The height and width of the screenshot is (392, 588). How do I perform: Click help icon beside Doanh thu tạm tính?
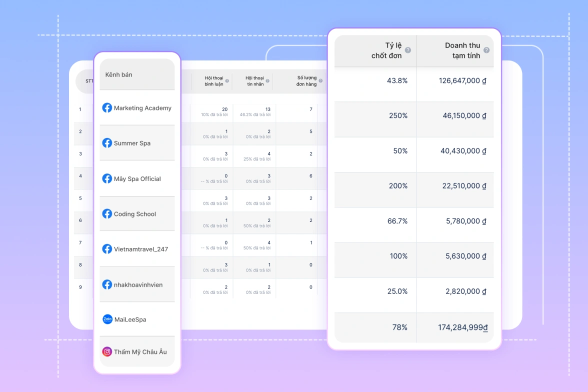tap(486, 50)
